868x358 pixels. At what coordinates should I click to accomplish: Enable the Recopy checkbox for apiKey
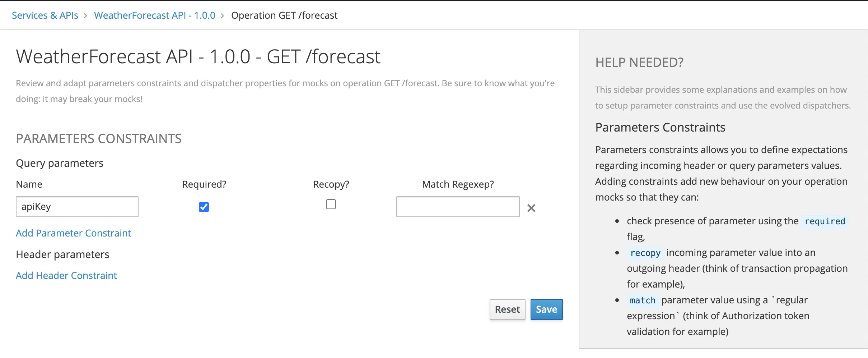331,204
